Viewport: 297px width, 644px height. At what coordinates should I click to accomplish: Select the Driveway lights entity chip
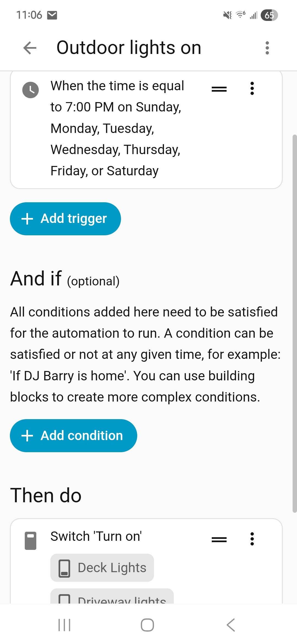(112, 598)
